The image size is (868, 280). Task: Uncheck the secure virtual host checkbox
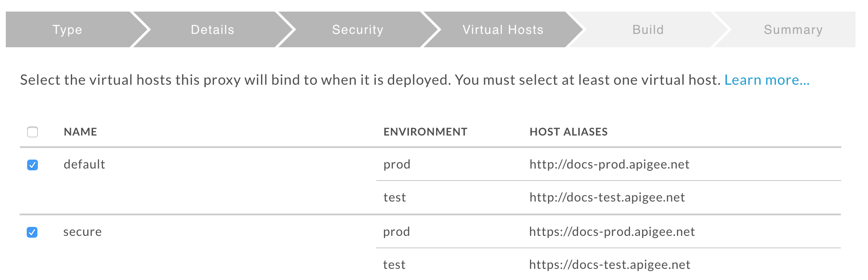coord(32,232)
